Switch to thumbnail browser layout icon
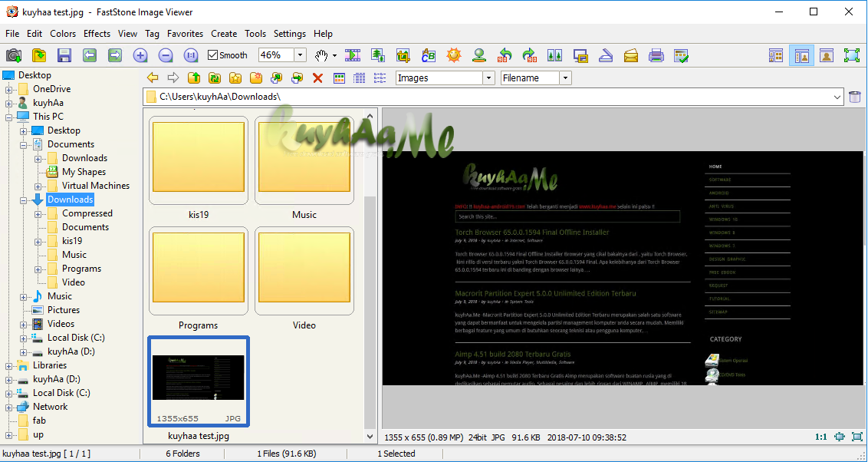Screen dimensions: 868x462 (776, 54)
